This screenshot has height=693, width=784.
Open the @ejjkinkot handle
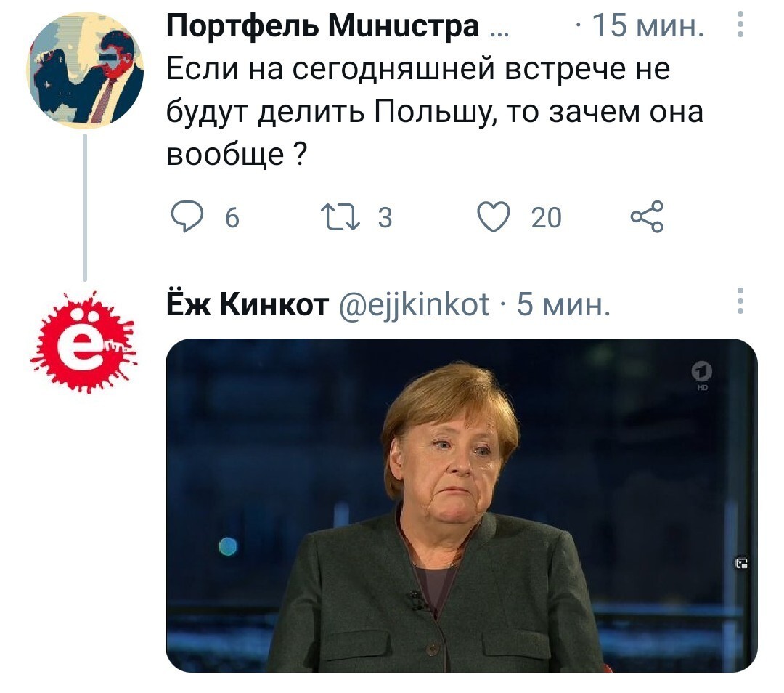coord(414,304)
